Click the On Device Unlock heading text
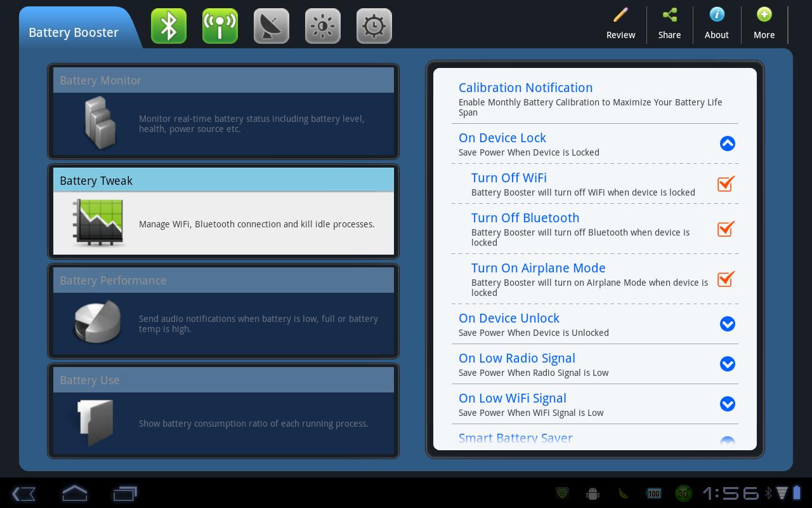812x508 pixels. (x=509, y=318)
